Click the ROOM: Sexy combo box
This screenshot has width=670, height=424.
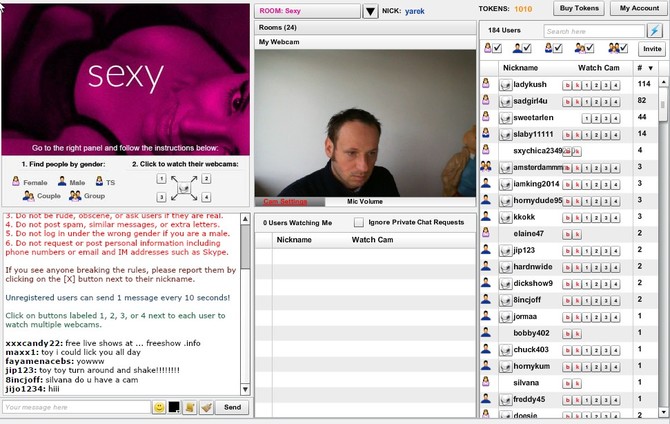pyautogui.click(x=307, y=11)
